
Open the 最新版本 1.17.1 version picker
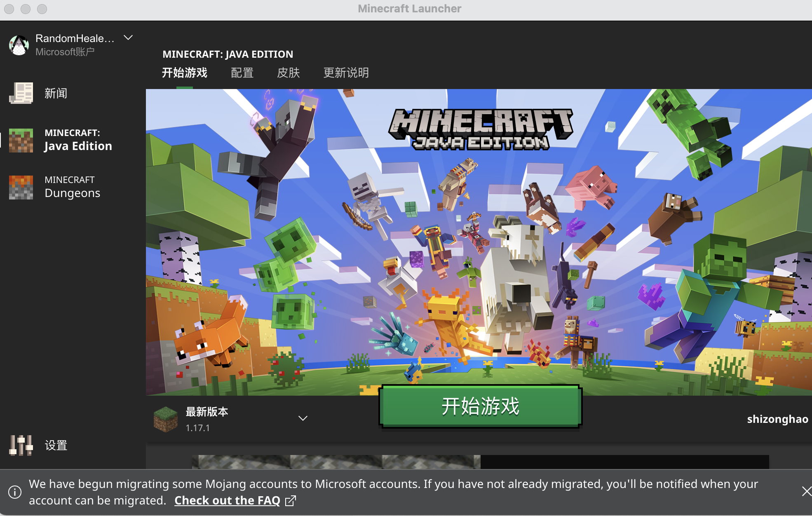pos(207,418)
